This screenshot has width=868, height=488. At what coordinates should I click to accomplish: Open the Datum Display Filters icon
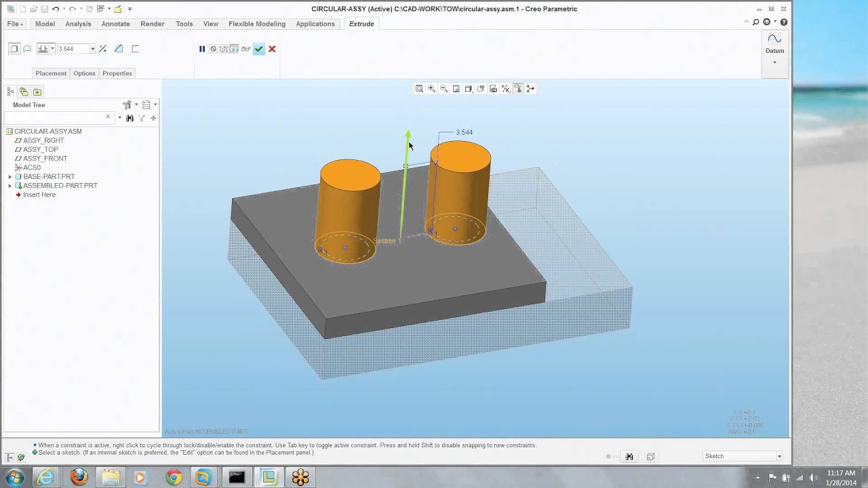(x=505, y=89)
